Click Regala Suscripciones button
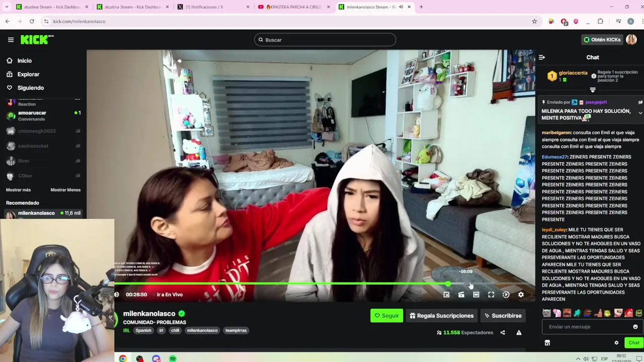644x362 pixels. point(442,316)
